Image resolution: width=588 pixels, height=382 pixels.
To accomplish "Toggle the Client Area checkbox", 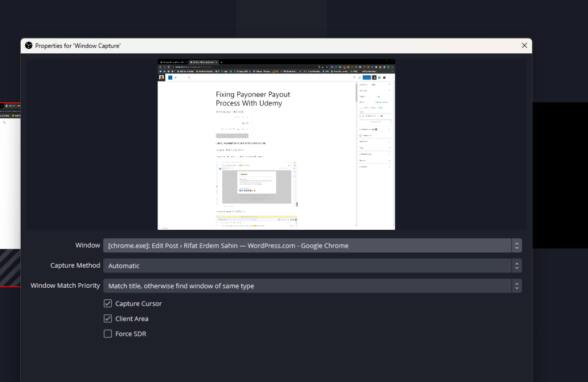I will point(107,319).
